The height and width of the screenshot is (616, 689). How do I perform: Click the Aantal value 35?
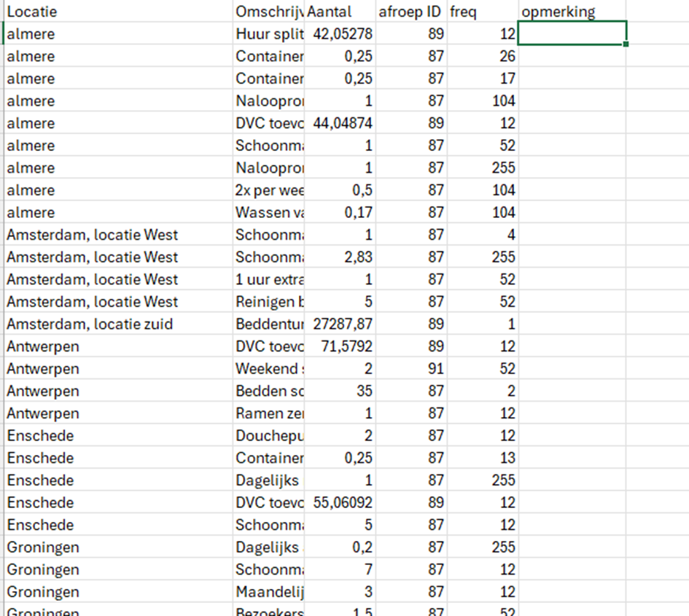coord(340,391)
